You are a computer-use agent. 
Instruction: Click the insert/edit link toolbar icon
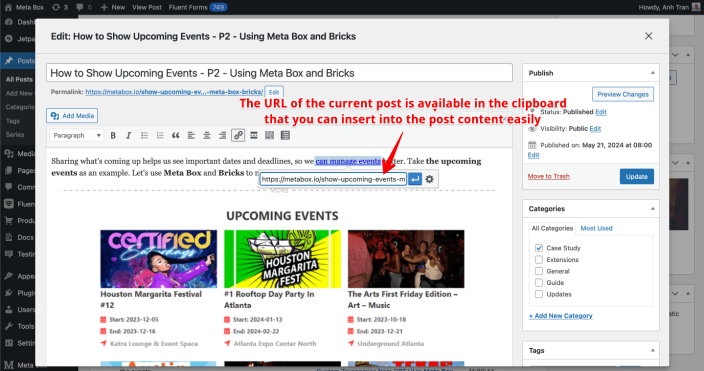pos(238,135)
